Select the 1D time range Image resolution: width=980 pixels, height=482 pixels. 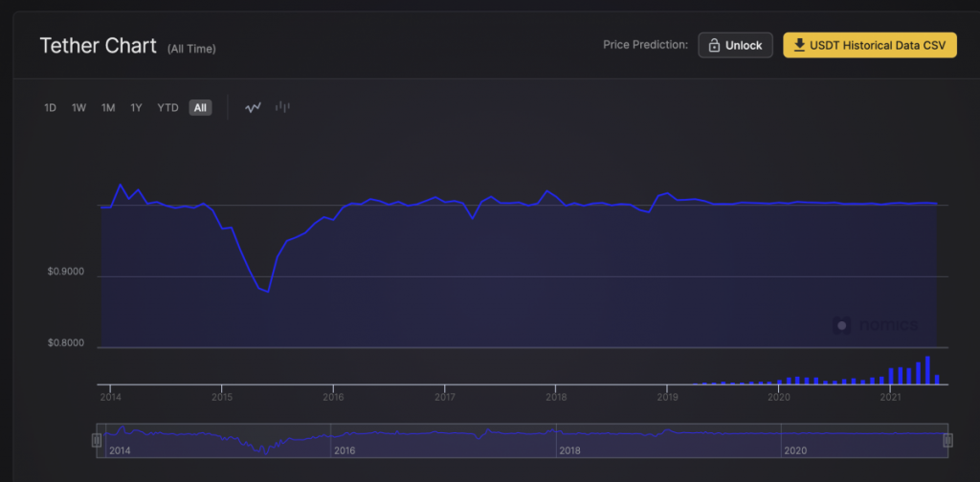[50, 108]
